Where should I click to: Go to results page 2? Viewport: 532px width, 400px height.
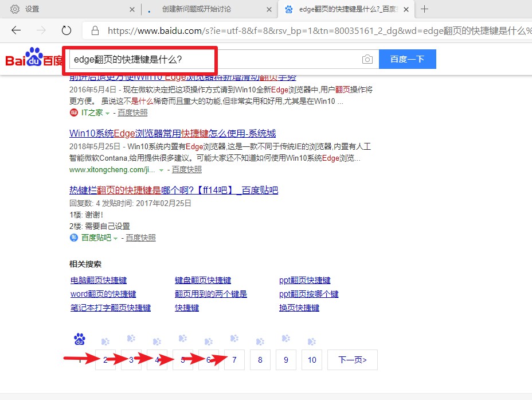coord(105,360)
